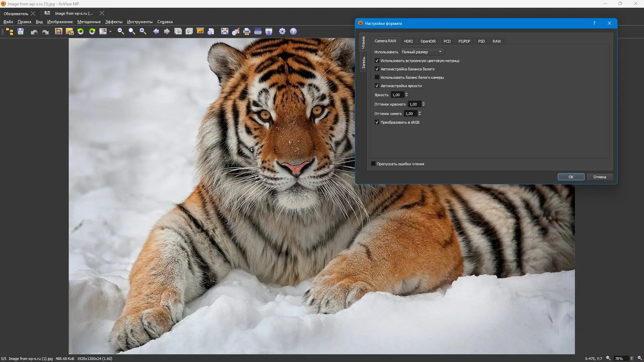Click the crop tool icon in toolbar
644x362 pixels.
[x=59, y=31]
